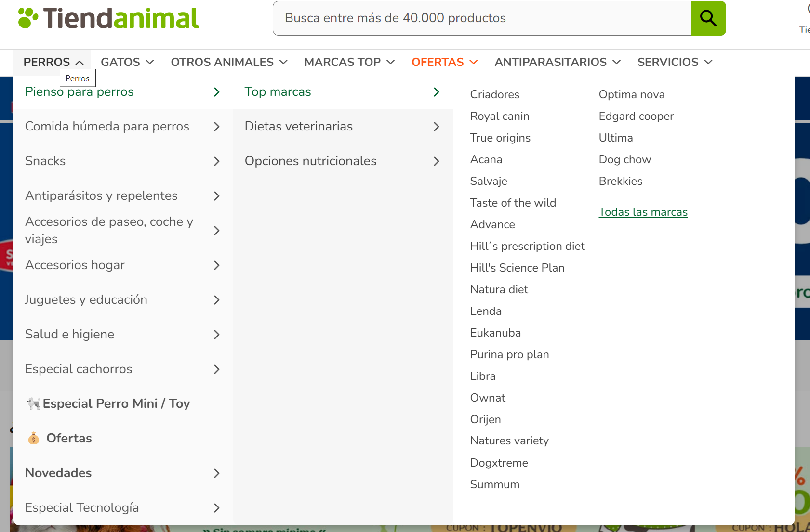Screen dimensions: 810x532
Task: Open the MARCAS TOP dropdown
Action: [349, 62]
